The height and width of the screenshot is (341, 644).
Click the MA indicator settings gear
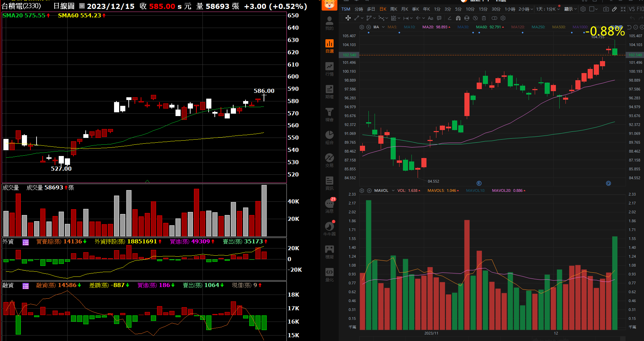click(362, 27)
